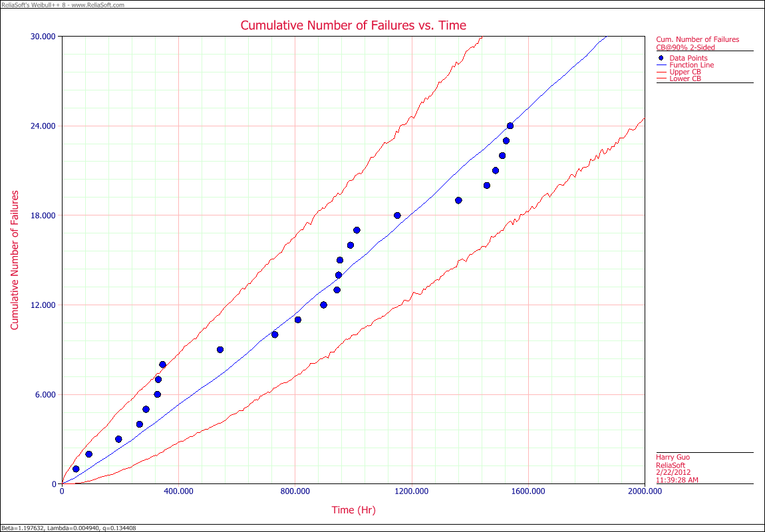Click the blue dot marker beside Data Points legend
Viewport: 765px width, 532px height.
pos(661,58)
